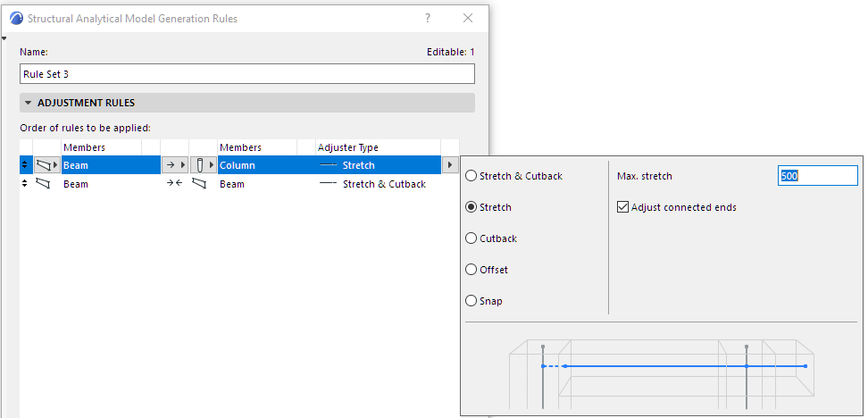
Task: Select the Stretch & Cutback radio button
Action: coord(472,176)
